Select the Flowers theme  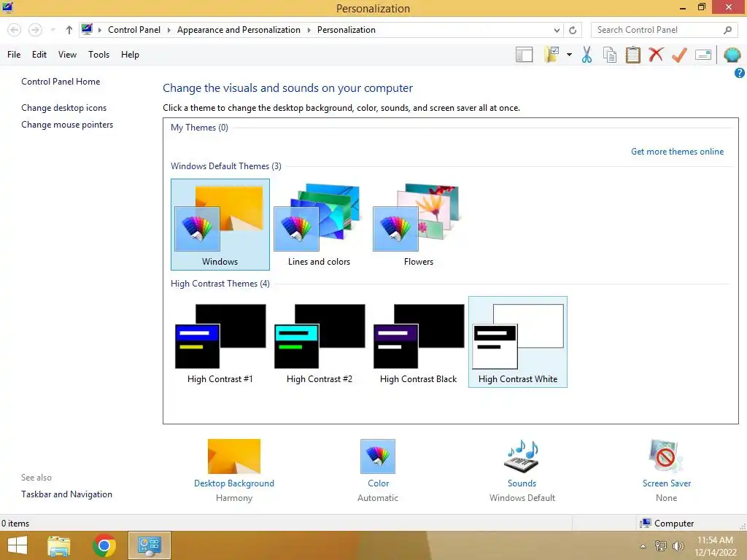(x=418, y=225)
